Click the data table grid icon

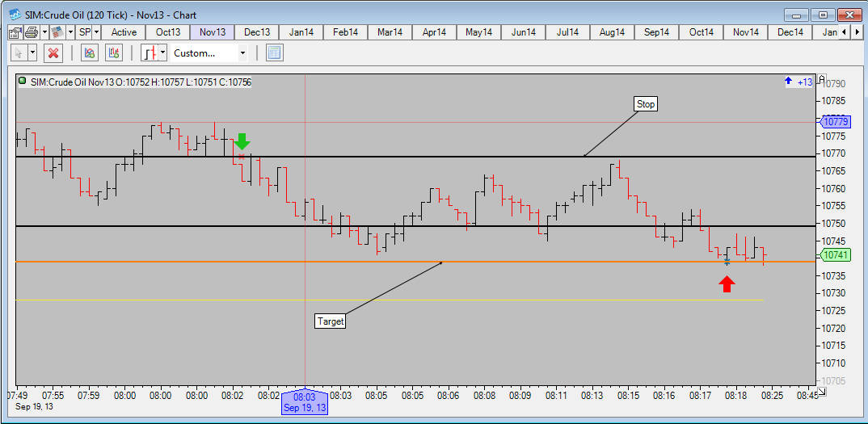point(275,53)
